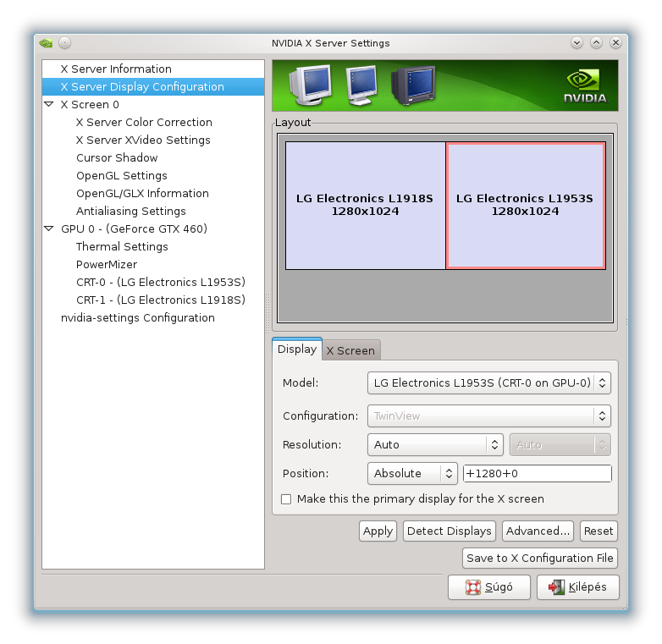Screen dimensions: 662x644
Task: Open the Configuration TwinView dropdown
Action: tap(489, 416)
